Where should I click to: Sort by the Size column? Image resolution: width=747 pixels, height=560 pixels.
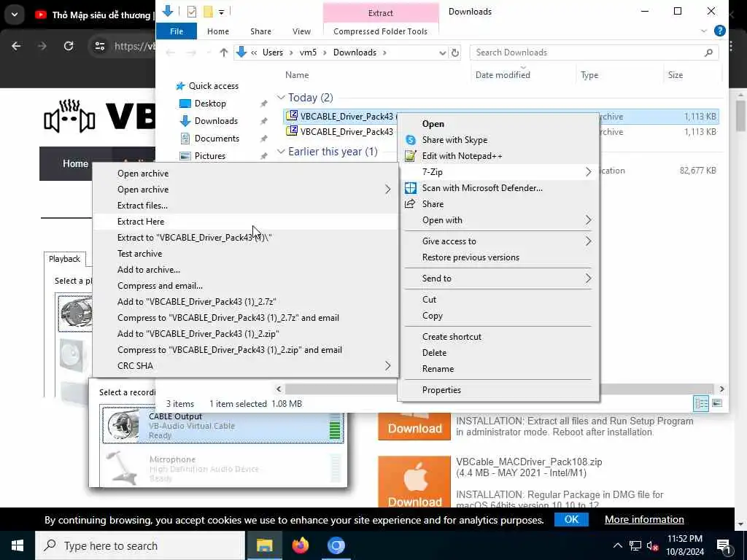pos(675,75)
